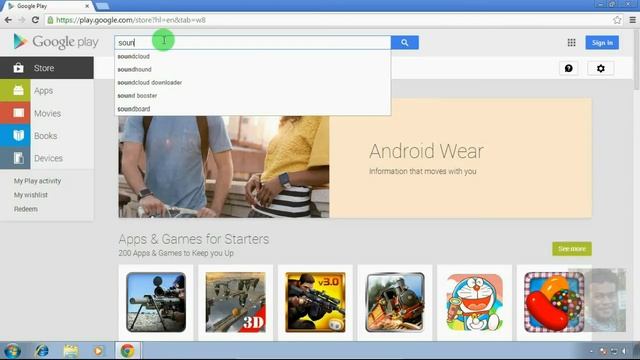This screenshot has height=360, width=640.
Task: Open My wishlist link
Action: (x=31, y=195)
